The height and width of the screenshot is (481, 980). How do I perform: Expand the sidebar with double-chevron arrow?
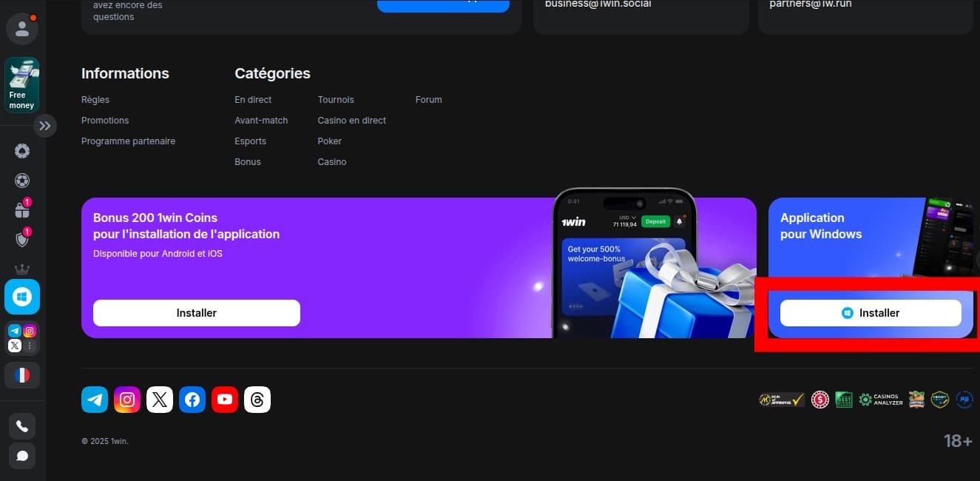click(x=45, y=126)
